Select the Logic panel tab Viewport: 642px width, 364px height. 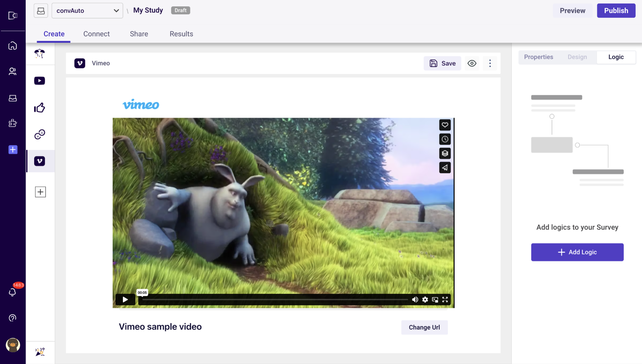(x=616, y=57)
